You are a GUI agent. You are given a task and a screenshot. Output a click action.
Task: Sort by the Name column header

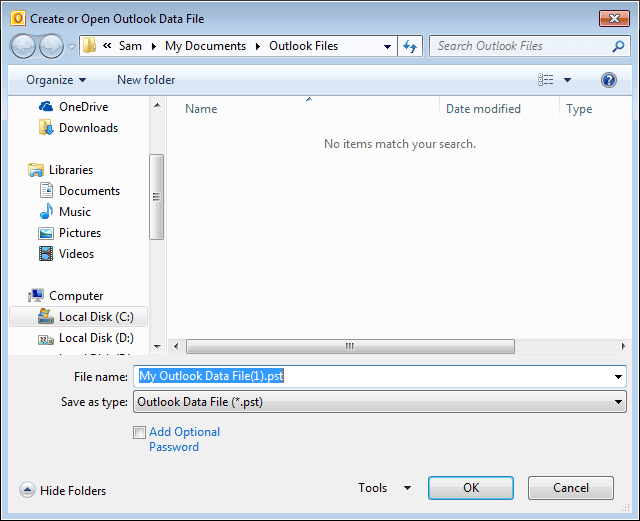[x=201, y=109]
